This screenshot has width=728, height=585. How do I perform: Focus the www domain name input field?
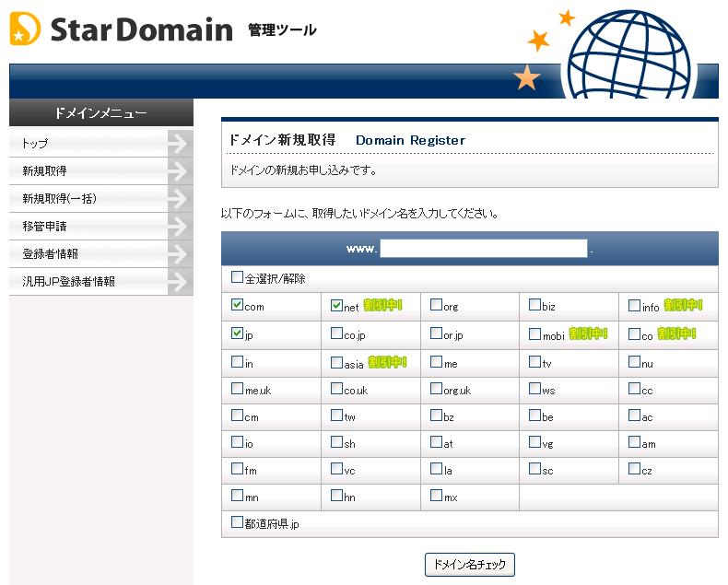coord(484,248)
